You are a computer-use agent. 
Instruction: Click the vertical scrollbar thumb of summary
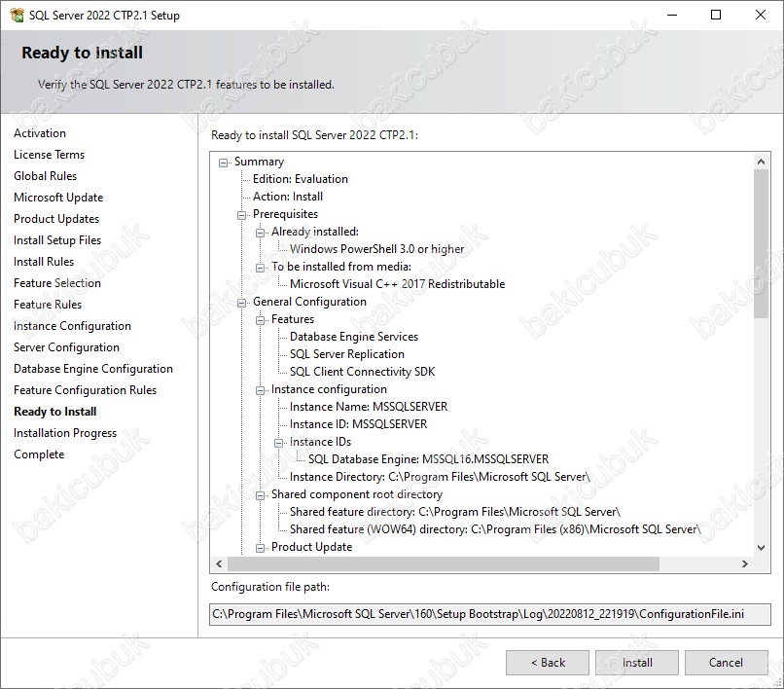[x=761, y=243]
